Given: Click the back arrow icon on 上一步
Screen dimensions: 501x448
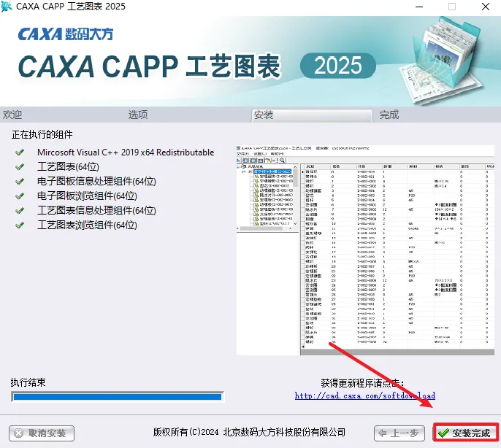Looking at the screenshot, I should tap(382, 433).
